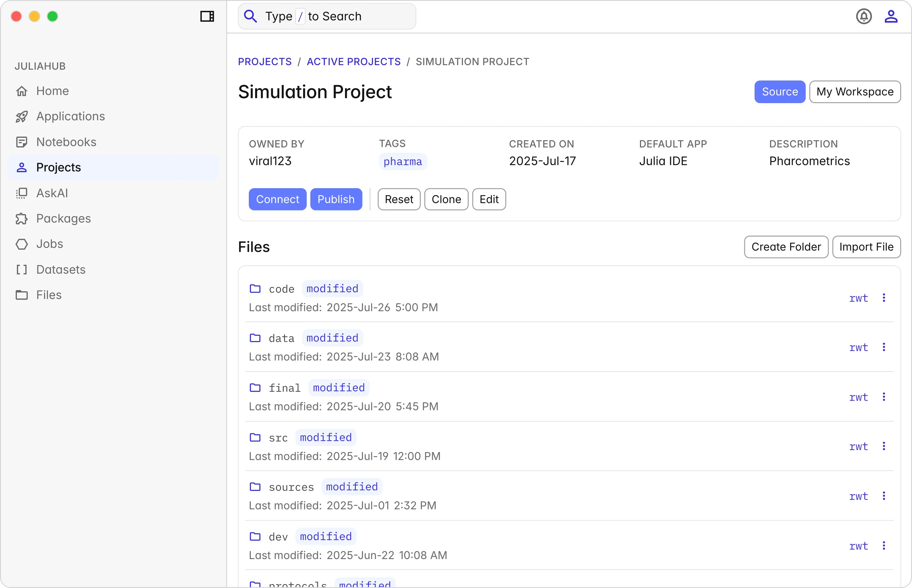Click the owner name viral123
This screenshot has width=912, height=588.
click(x=270, y=161)
